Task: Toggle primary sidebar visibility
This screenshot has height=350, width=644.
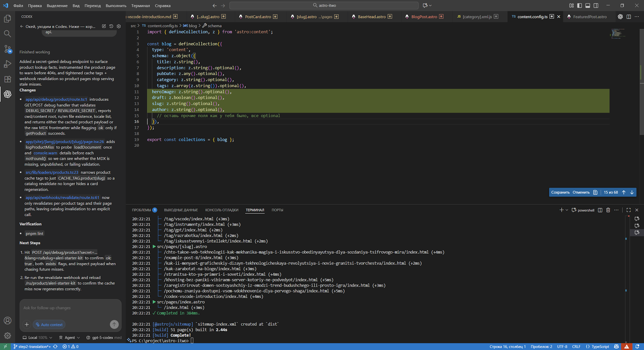Action: click(580, 5)
